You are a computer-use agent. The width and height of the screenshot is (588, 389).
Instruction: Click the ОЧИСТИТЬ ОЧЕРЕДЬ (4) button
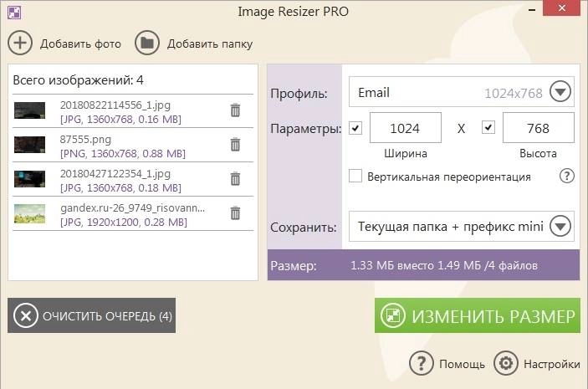pos(91,315)
